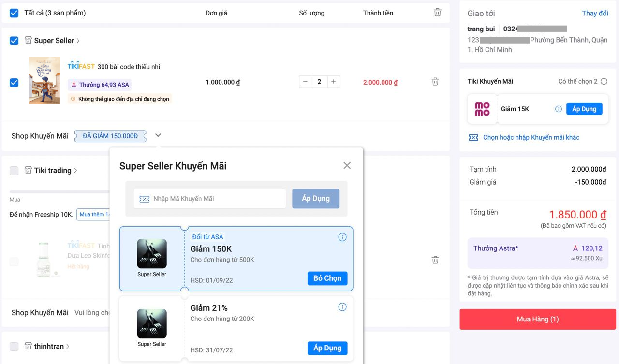
Task: Increase quantity of 300 bài code thiếu nhi
Action: tap(333, 82)
